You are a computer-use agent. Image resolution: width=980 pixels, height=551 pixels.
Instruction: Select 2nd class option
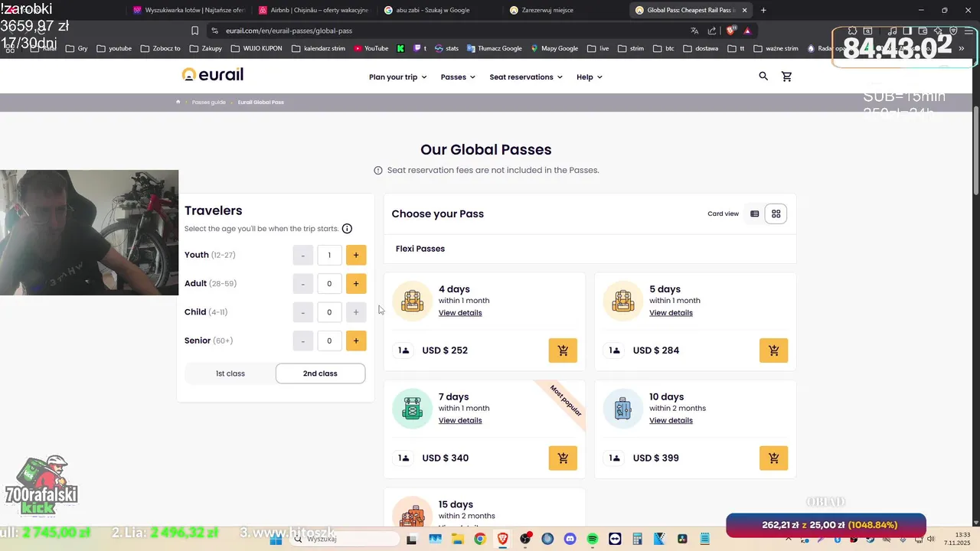(320, 373)
